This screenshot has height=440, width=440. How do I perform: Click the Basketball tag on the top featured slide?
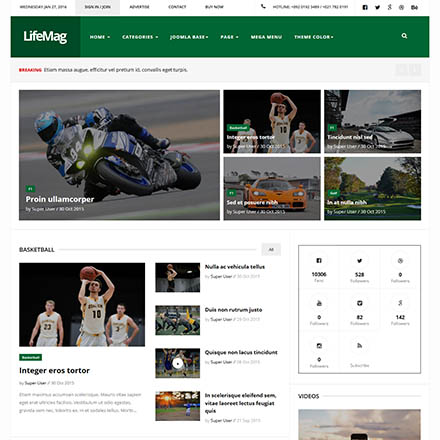(238, 128)
